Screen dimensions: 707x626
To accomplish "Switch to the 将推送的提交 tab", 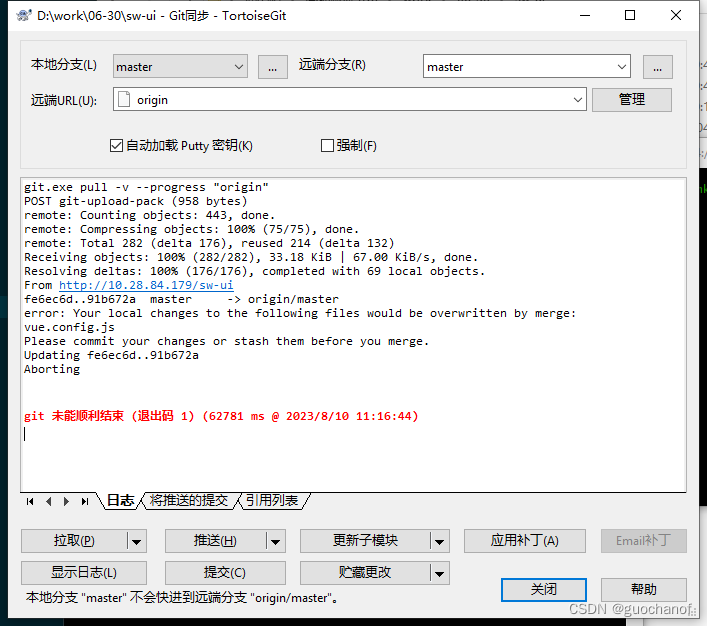I will coord(189,501).
